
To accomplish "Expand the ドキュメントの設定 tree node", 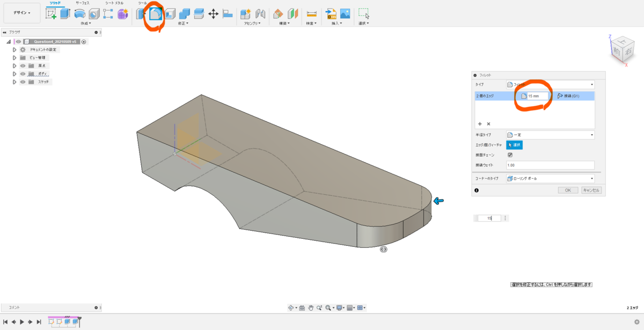I will click(14, 49).
